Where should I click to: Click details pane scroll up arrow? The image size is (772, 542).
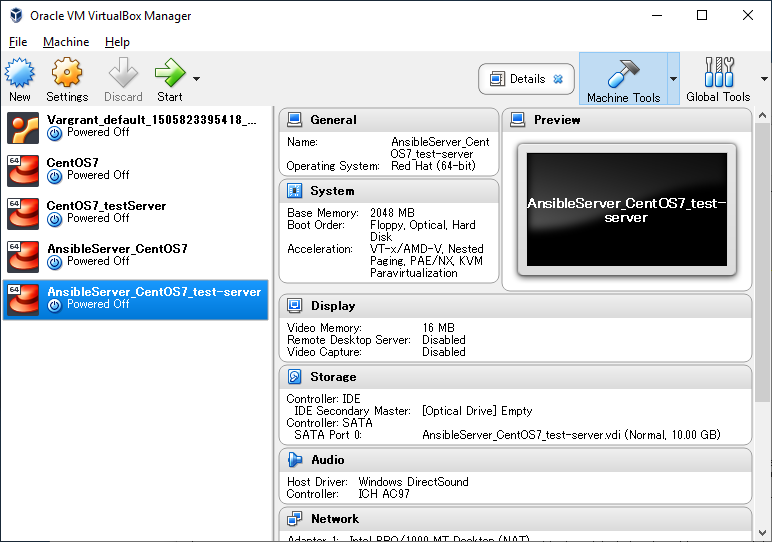click(x=763, y=116)
